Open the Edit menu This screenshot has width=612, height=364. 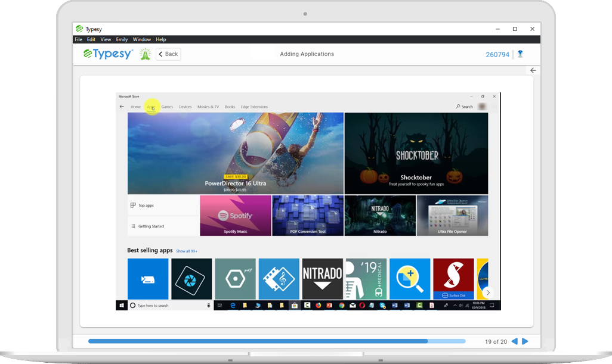point(91,39)
